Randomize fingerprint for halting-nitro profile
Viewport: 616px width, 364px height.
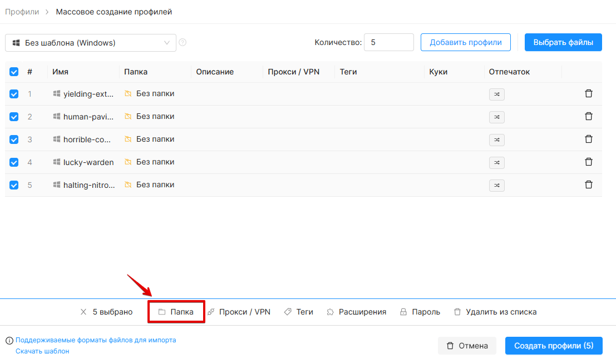(496, 185)
